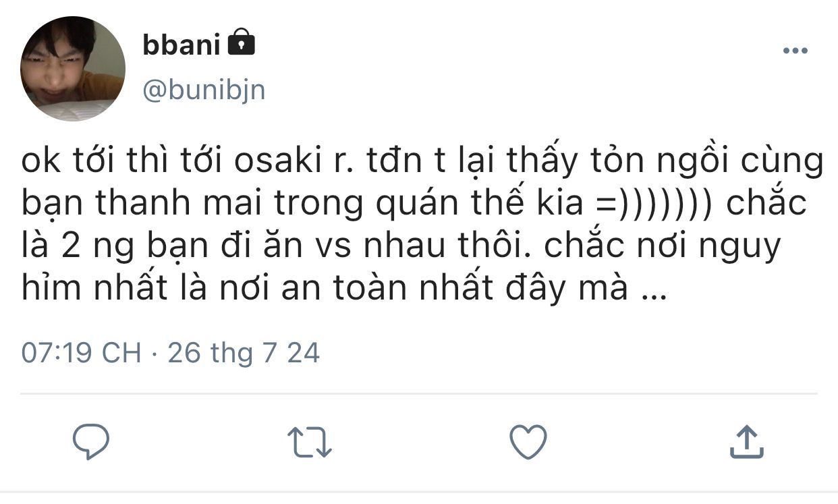This screenshot has height=504, width=838.
Task: Reply to the tweet via speech bubble icon
Action: (x=91, y=442)
